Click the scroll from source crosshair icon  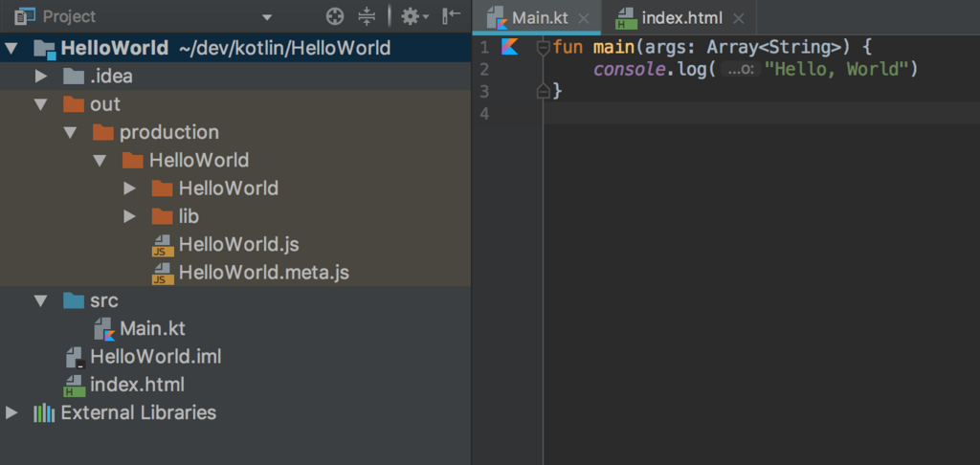coord(335,17)
